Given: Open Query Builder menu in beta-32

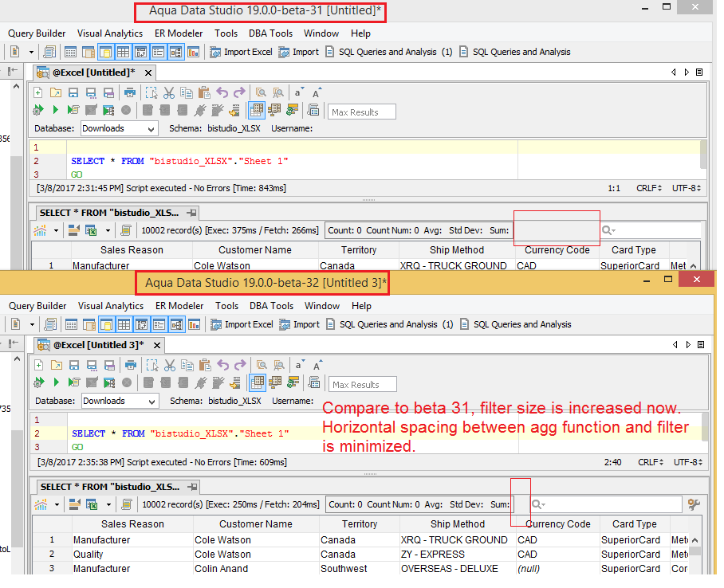Looking at the screenshot, I should click(37, 306).
